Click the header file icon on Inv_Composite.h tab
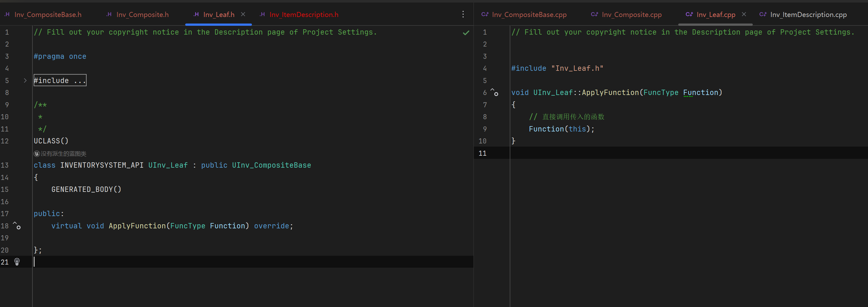 point(109,14)
